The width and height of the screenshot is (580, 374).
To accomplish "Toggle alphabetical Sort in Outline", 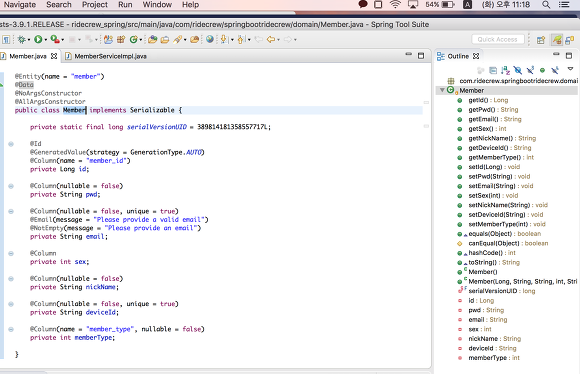I will point(505,70).
